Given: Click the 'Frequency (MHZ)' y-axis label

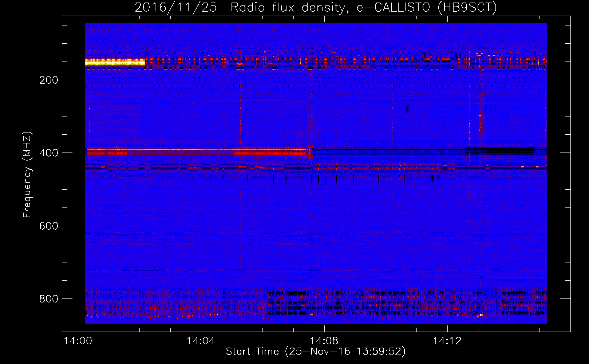Looking at the screenshot, I should pos(27,175).
